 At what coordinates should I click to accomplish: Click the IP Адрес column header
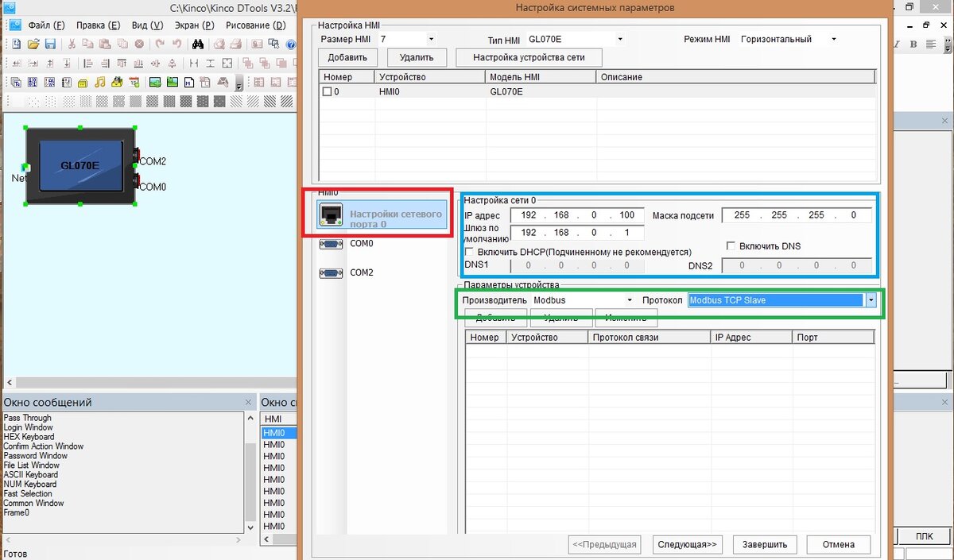[751, 338]
